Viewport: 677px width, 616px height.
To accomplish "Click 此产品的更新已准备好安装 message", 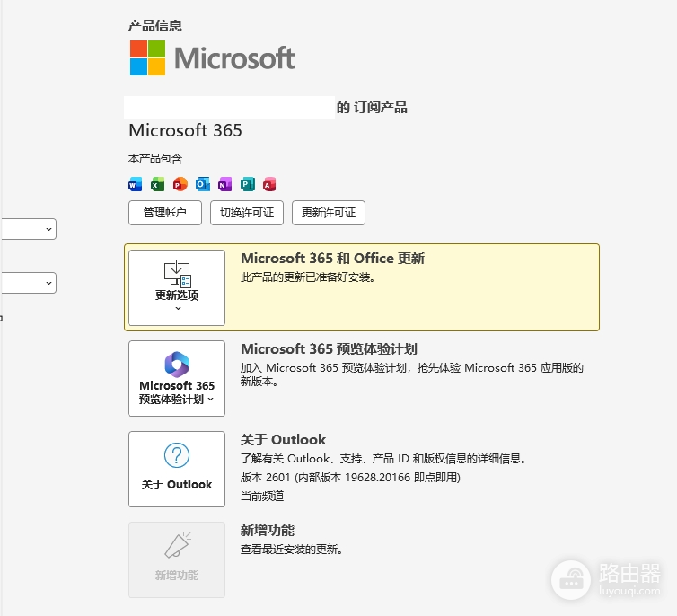I will [308, 277].
